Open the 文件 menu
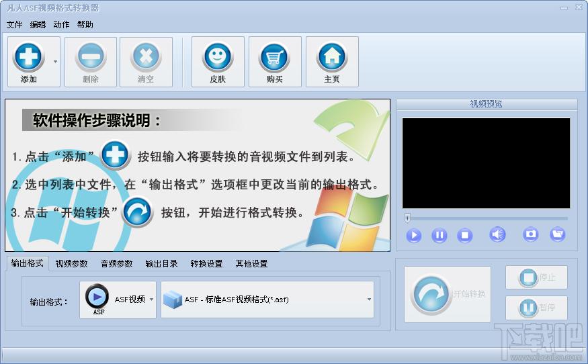The height and width of the screenshot is (364, 588). coord(14,25)
